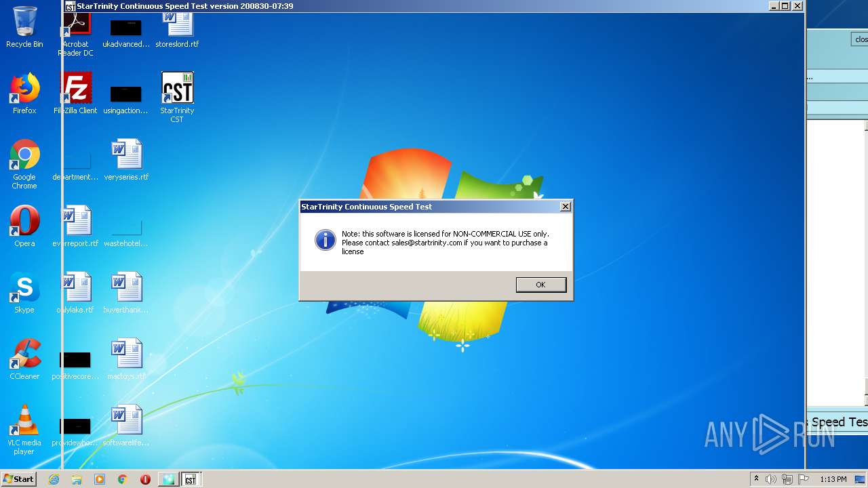Open the CCleaner desktop shortcut
This screenshot has height=488, width=868.
click(24, 359)
